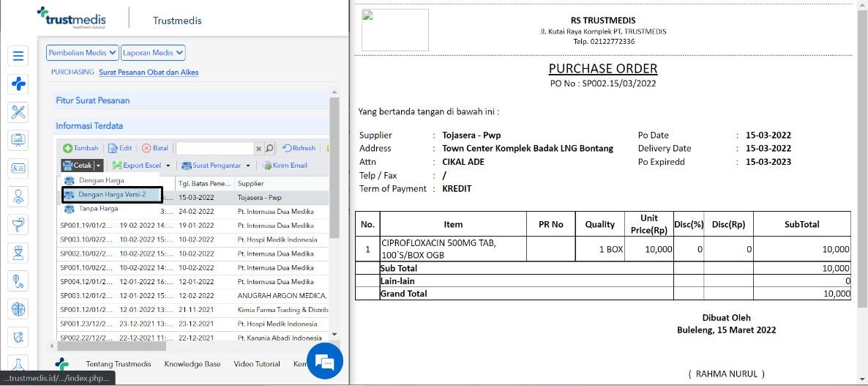Image resolution: width=868 pixels, height=386 pixels.
Task: Click the PURCHASE ORDER heading in the preview
Action: (x=603, y=69)
